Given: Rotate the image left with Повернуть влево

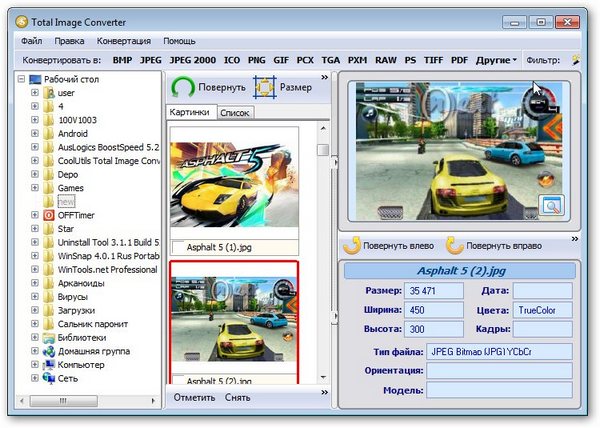Looking at the screenshot, I should [x=353, y=245].
